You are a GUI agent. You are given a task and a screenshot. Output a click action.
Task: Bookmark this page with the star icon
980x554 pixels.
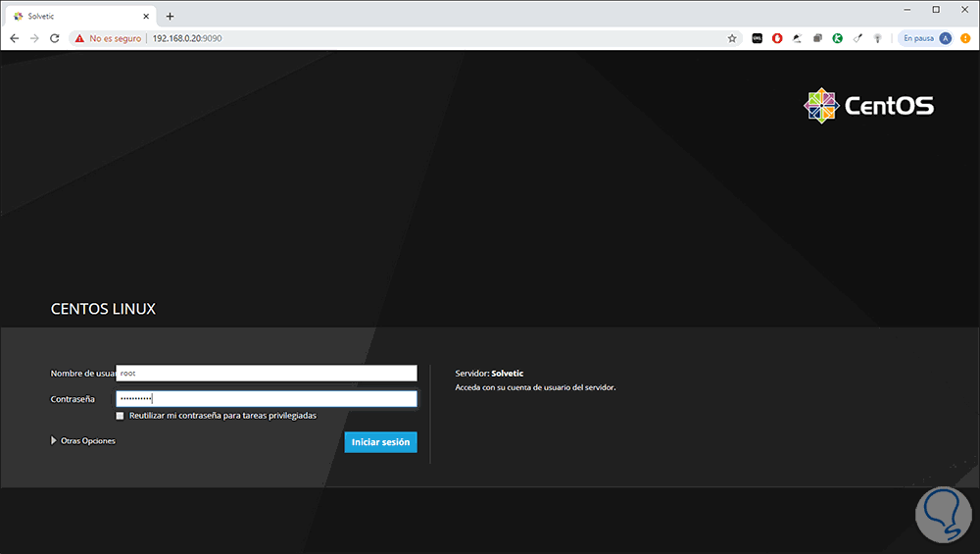click(x=732, y=38)
